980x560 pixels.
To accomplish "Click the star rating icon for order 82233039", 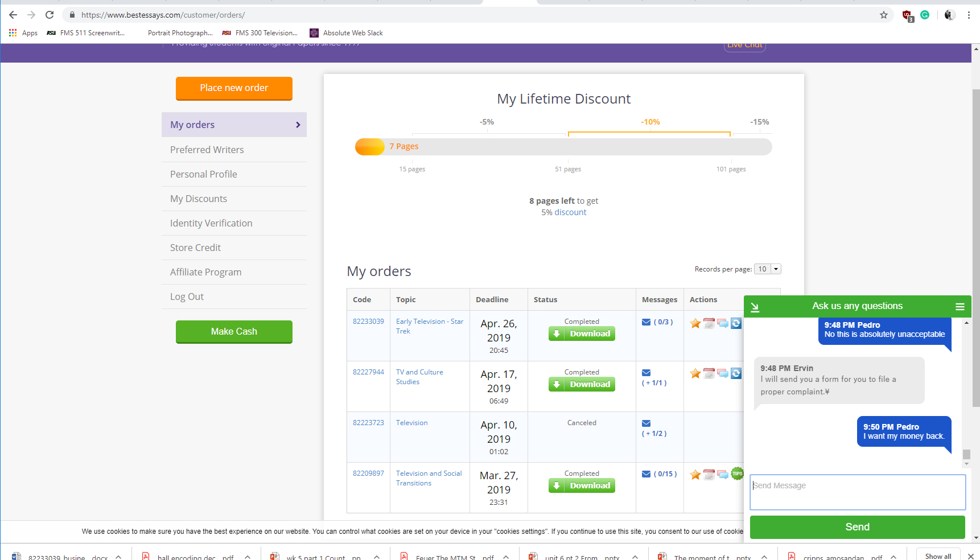I will tap(695, 323).
